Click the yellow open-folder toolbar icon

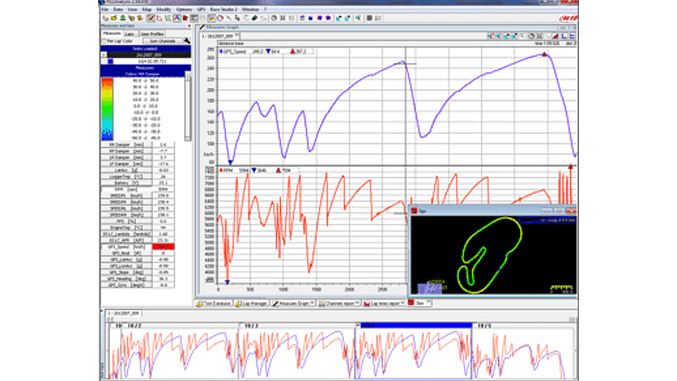coord(114,18)
